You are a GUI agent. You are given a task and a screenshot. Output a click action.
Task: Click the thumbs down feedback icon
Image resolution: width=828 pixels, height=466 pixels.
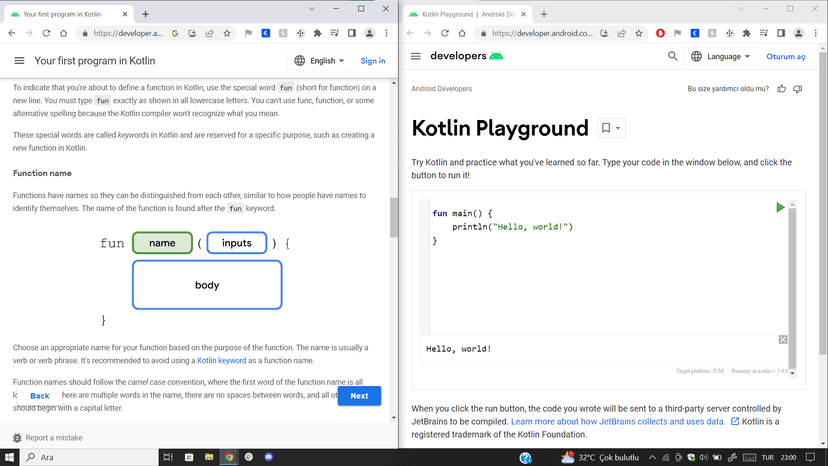[x=797, y=89]
